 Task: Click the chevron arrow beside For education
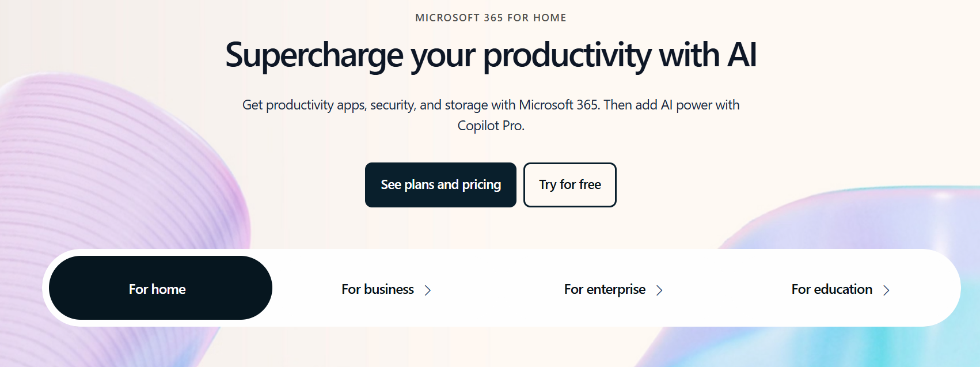[887, 290]
